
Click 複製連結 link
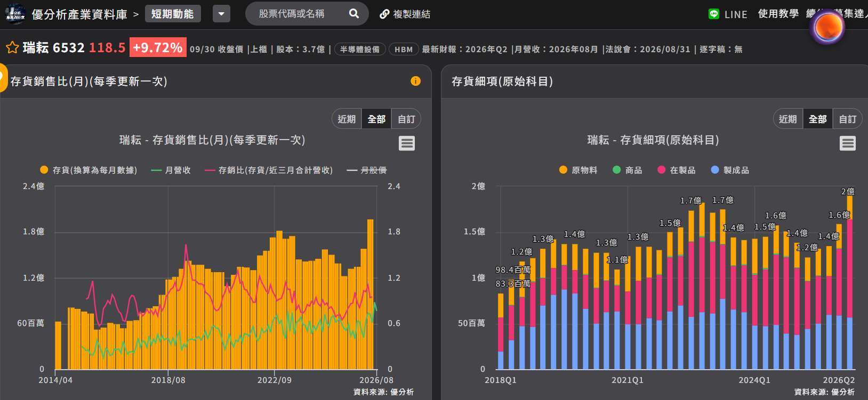point(412,14)
